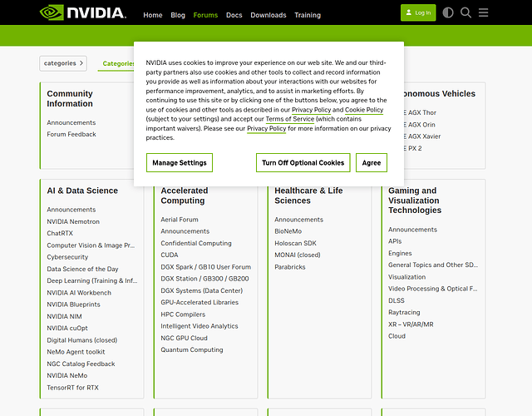Open the NVIDIA NIM forum
The width and height of the screenshot is (532, 416).
coord(65,316)
